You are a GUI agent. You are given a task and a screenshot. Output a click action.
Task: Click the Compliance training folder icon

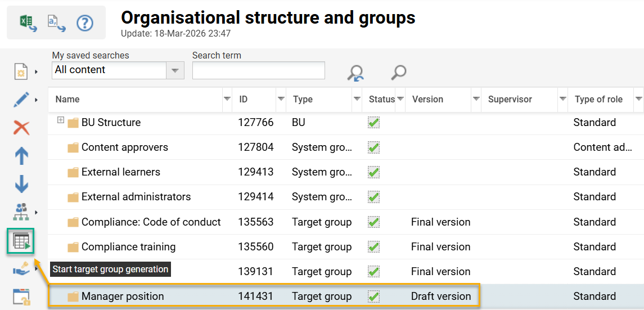tap(73, 247)
